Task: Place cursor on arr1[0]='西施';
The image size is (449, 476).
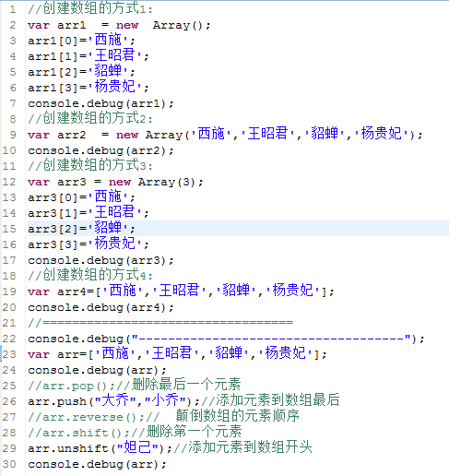Action: click(81, 41)
